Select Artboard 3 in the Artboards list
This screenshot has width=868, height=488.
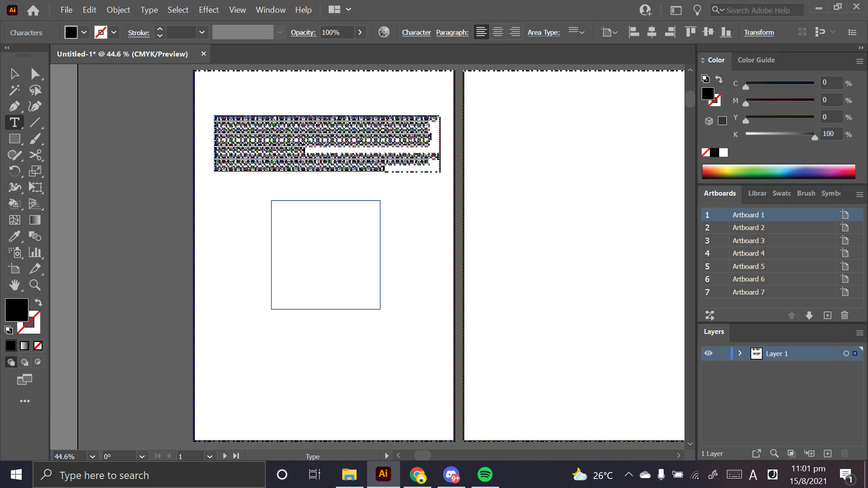click(x=748, y=240)
